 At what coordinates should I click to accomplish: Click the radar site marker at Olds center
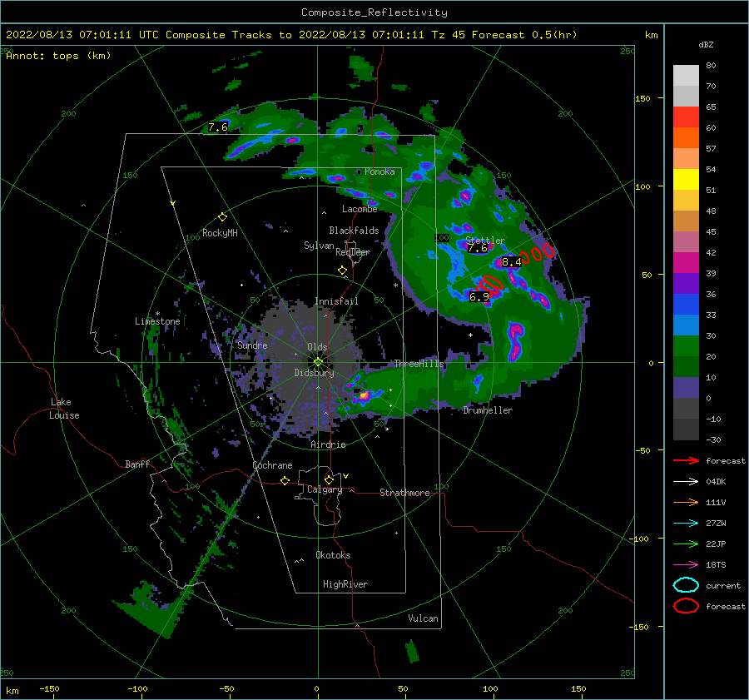(318, 362)
